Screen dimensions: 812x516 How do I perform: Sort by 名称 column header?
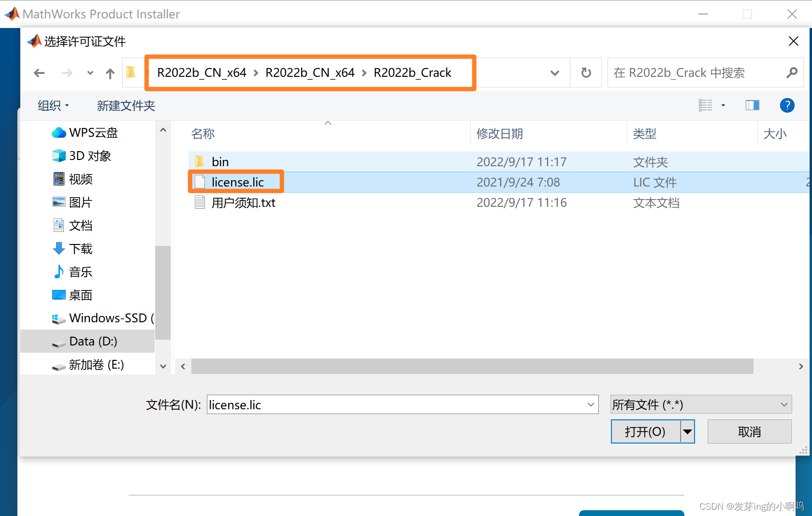[203, 134]
